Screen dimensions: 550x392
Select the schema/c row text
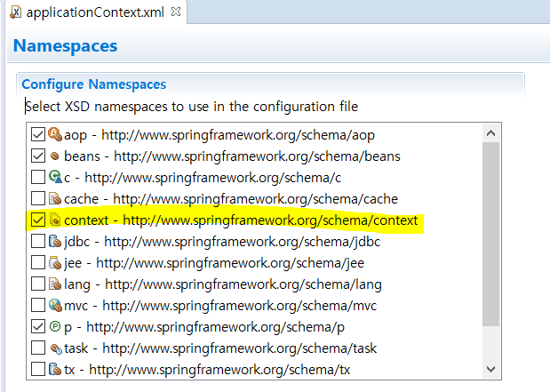coord(203,178)
